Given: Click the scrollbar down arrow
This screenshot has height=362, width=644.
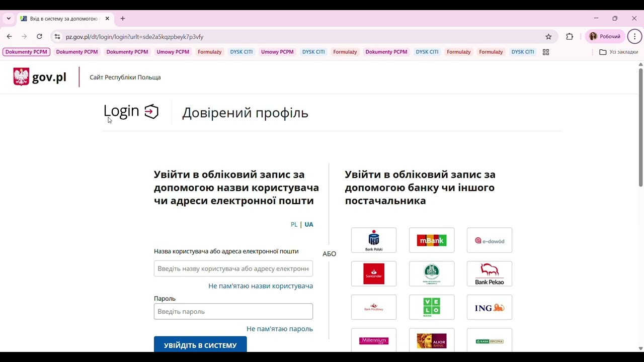Looking at the screenshot, I should [640, 348].
